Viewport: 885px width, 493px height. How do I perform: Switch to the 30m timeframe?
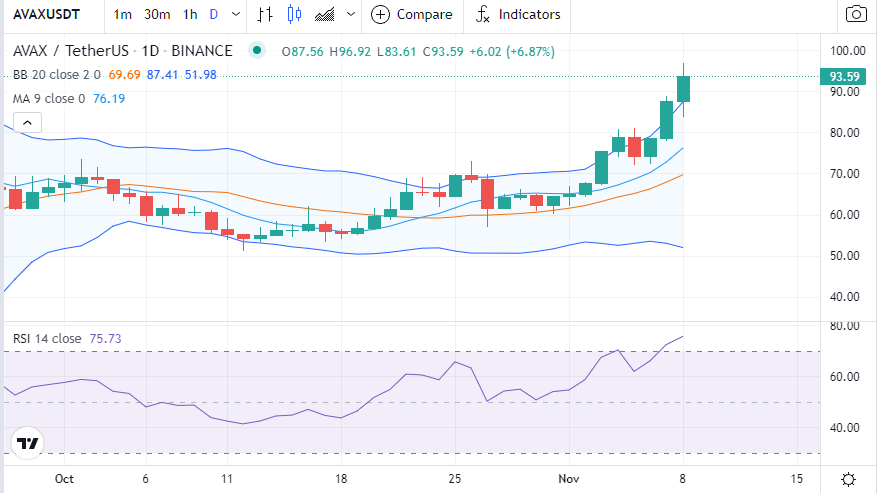point(157,14)
